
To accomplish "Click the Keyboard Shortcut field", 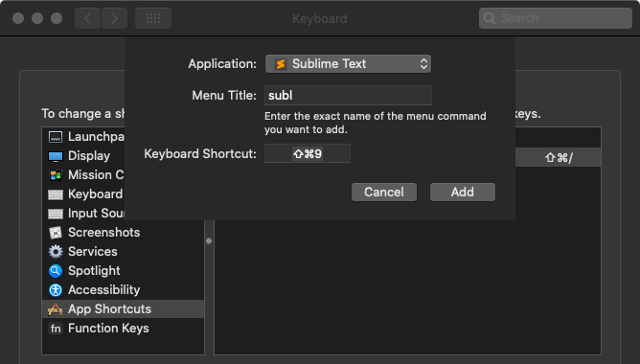I will click(308, 154).
